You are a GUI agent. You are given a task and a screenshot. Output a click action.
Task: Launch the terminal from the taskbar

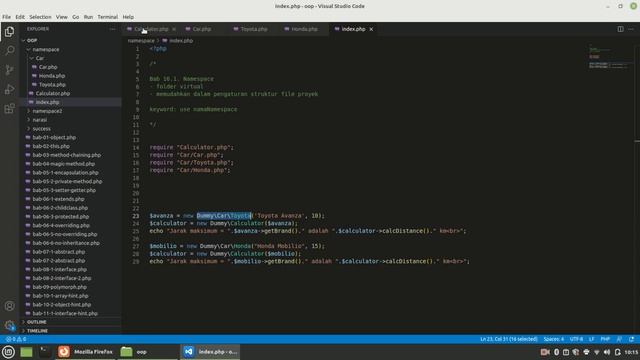[44, 351]
